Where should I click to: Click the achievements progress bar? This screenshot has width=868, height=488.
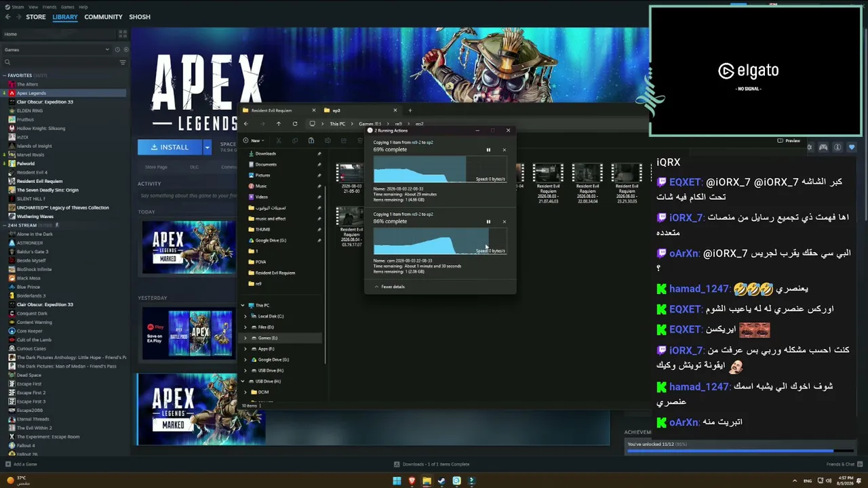coord(741,451)
